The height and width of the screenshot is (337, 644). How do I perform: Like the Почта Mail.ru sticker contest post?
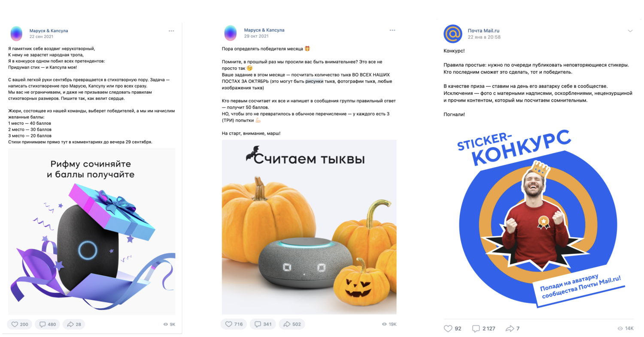pyautogui.click(x=453, y=328)
